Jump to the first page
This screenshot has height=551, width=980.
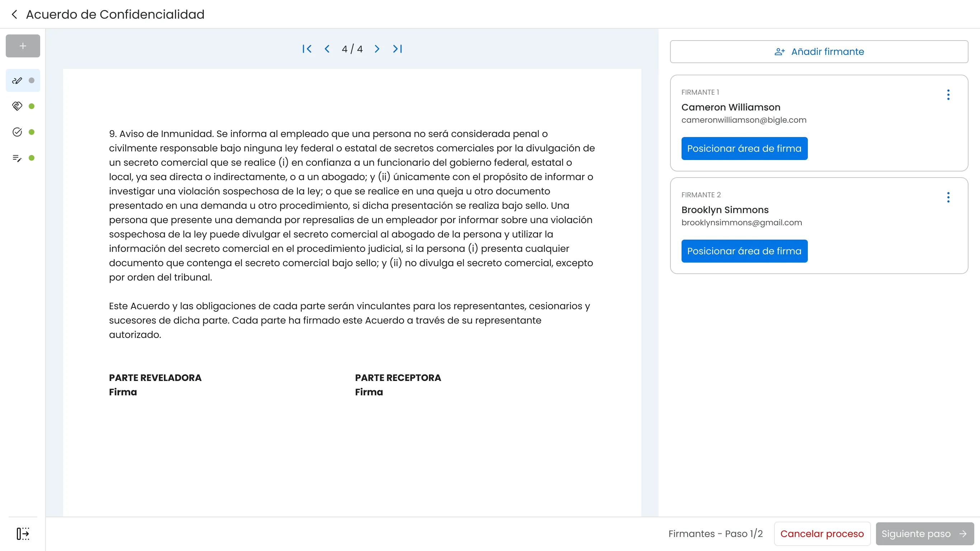[x=307, y=49]
